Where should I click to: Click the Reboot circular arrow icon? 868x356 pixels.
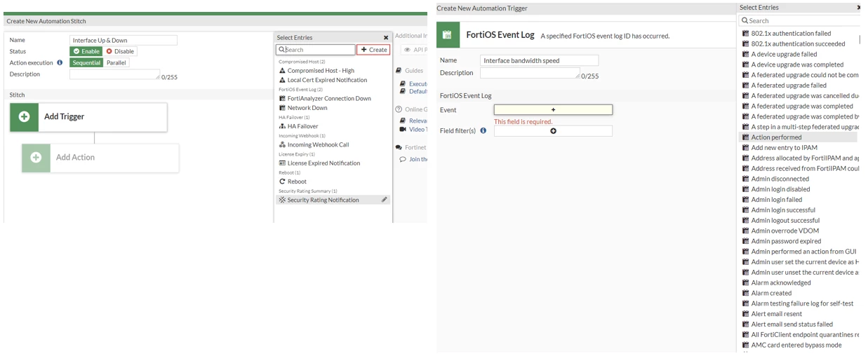[282, 182]
